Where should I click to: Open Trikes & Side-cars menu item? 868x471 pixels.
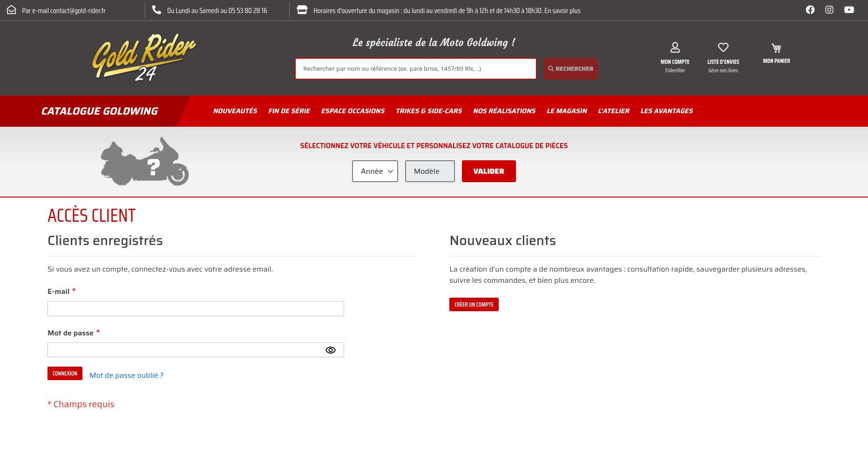click(x=429, y=111)
